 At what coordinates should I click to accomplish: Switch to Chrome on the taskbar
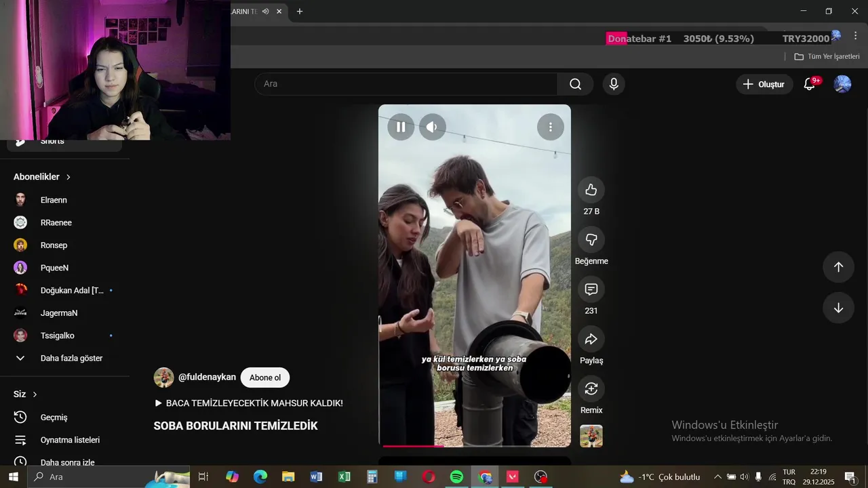[485, 477]
